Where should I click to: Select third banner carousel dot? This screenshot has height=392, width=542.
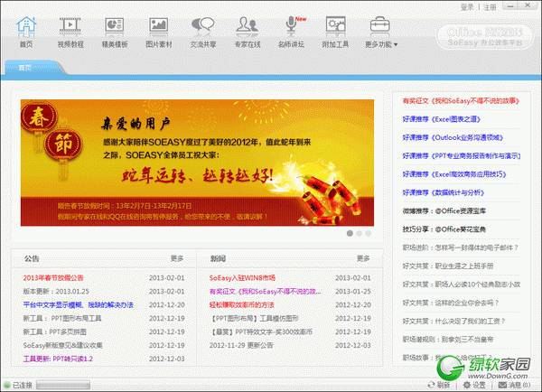click(368, 233)
